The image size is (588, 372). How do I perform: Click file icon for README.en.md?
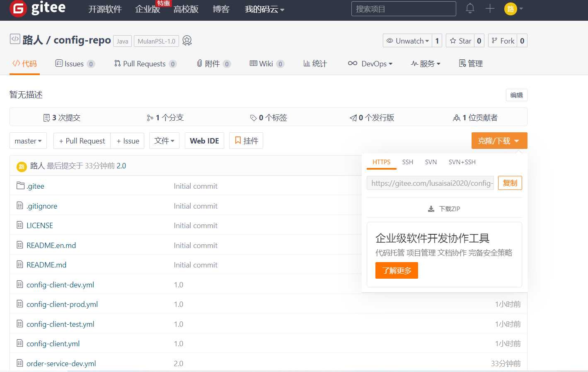(19, 245)
